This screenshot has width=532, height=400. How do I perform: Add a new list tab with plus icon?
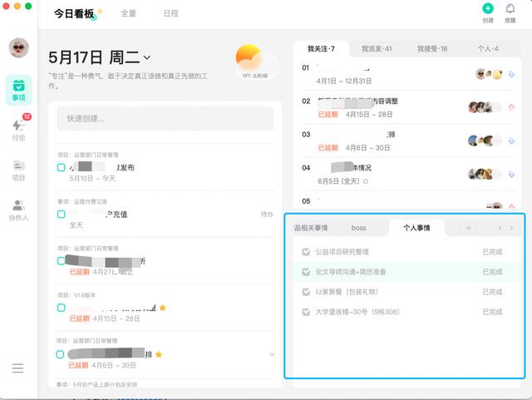[469, 228]
